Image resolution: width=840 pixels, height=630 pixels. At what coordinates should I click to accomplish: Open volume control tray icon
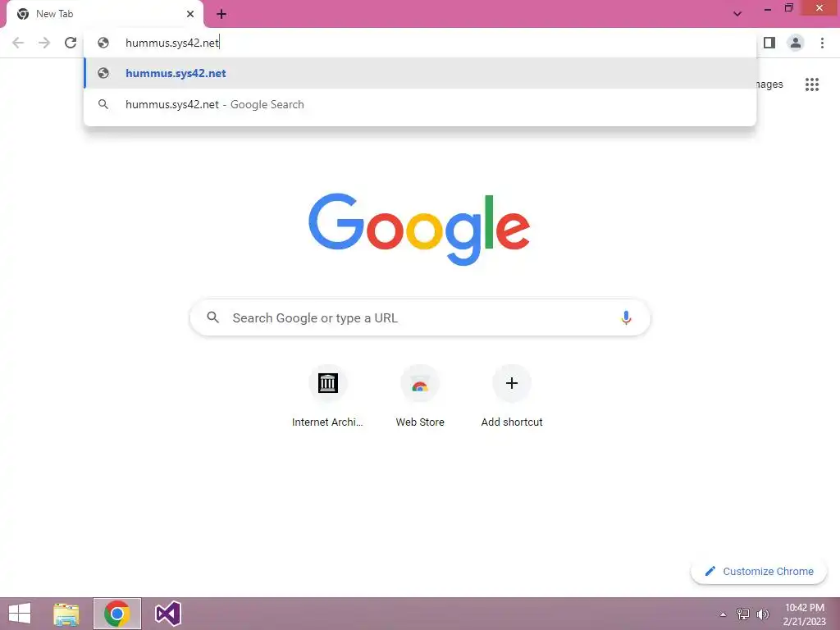pos(762,614)
